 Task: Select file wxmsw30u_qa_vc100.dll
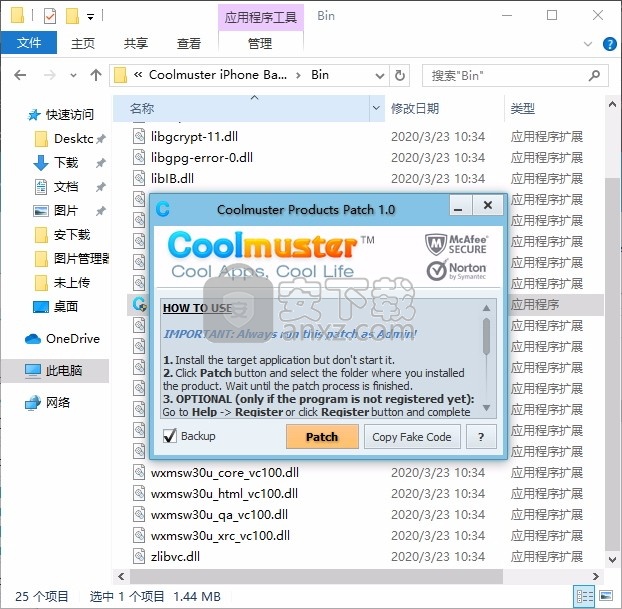pyautogui.click(x=219, y=515)
